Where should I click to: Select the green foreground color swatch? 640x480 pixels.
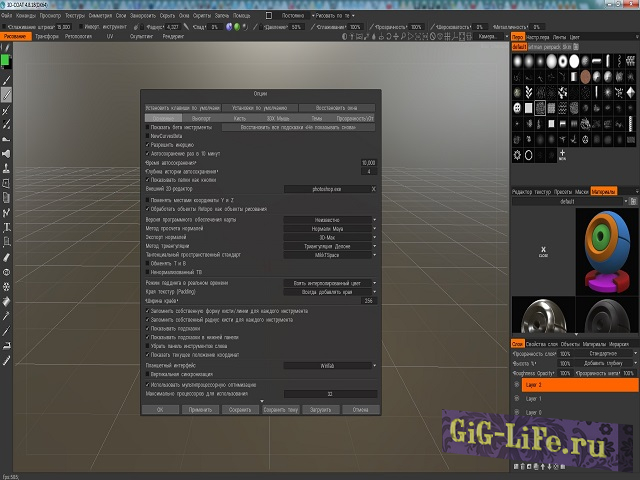click(6, 59)
